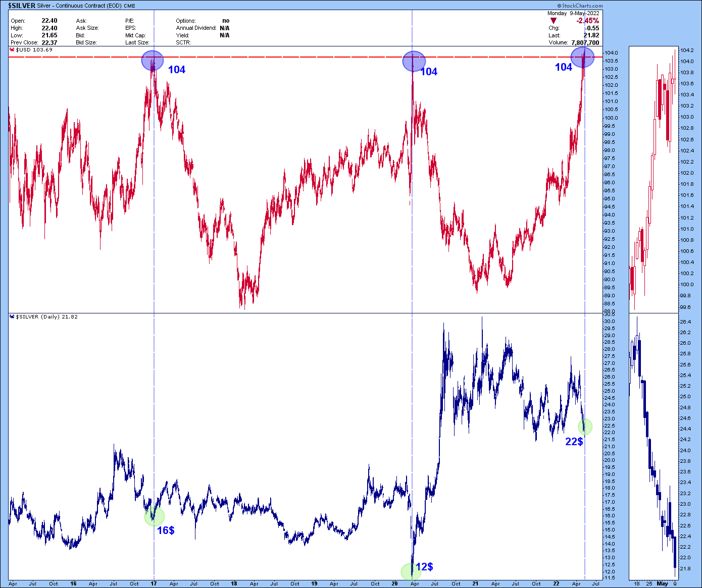This screenshot has width=702, height=588.
Task: Click the 'EPS:' label
Action: [x=131, y=28]
